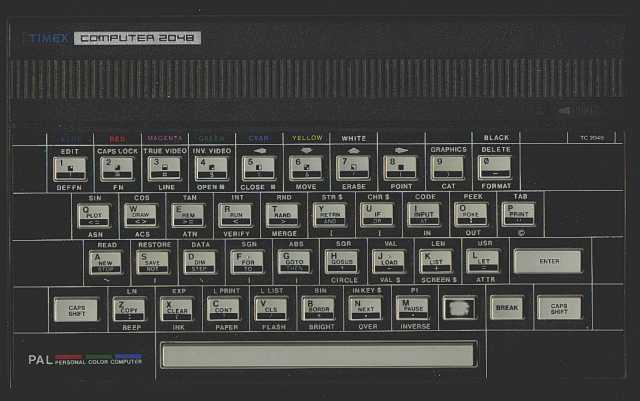The height and width of the screenshot is (401, 640).
Task: Click the 8 key labeled POINT
Action: tap(400, 168)
